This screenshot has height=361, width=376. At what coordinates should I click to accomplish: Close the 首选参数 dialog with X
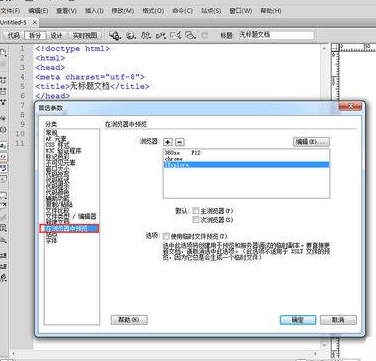tap(350, 106)
